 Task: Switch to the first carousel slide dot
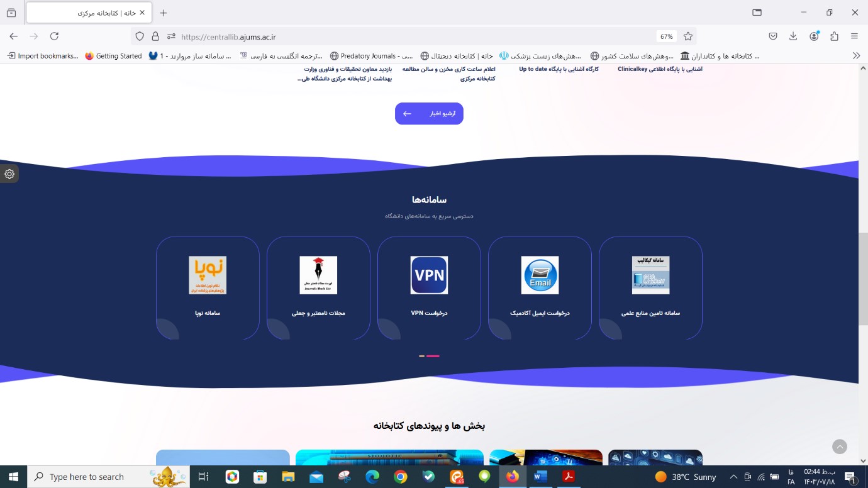(422, 356)
